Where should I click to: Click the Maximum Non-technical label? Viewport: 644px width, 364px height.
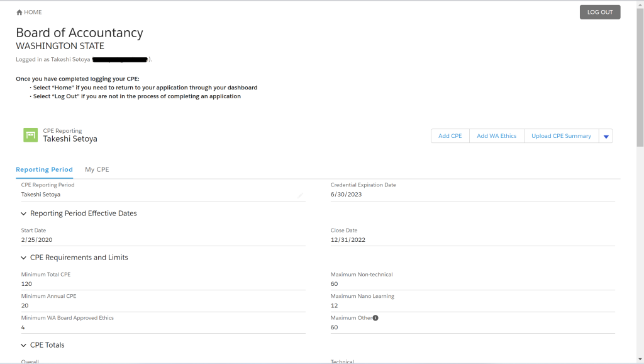[362, 275]
